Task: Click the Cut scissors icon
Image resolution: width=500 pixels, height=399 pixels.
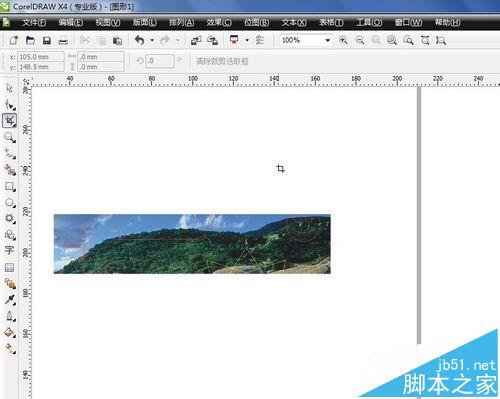Action: tap(85, 41)
